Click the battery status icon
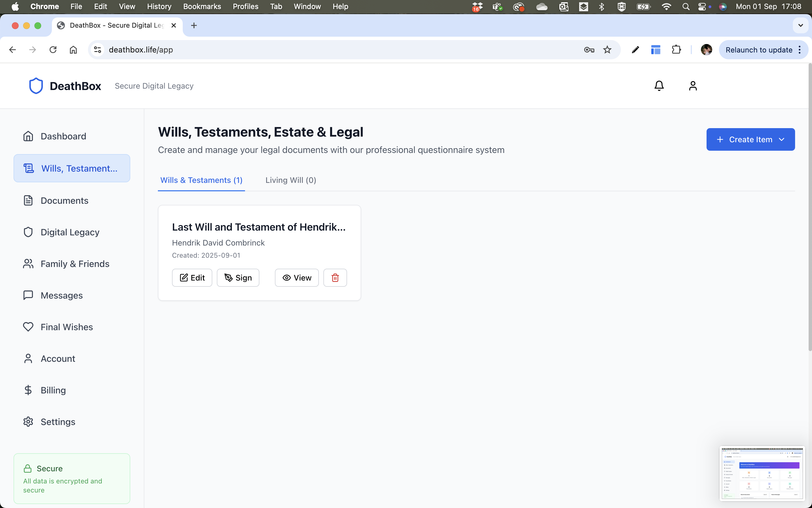Screen dimensions: 812x508 (x=643, y=6)
